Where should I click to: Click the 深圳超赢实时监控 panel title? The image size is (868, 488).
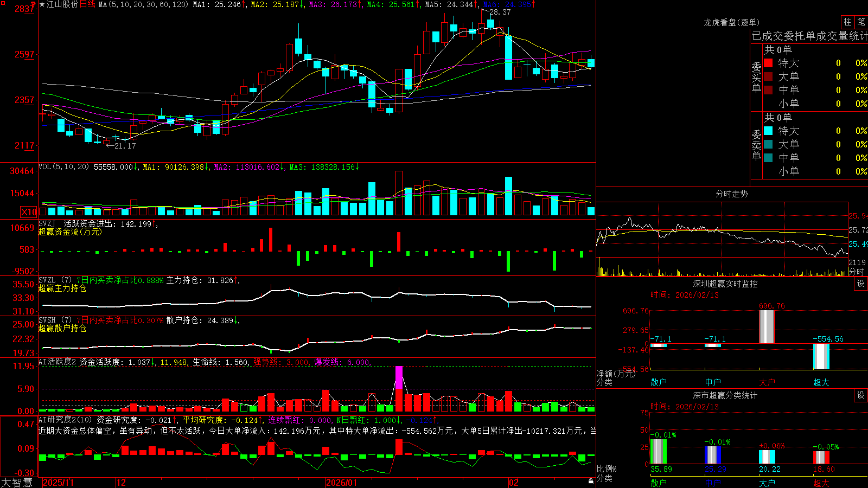click(725, 284)
